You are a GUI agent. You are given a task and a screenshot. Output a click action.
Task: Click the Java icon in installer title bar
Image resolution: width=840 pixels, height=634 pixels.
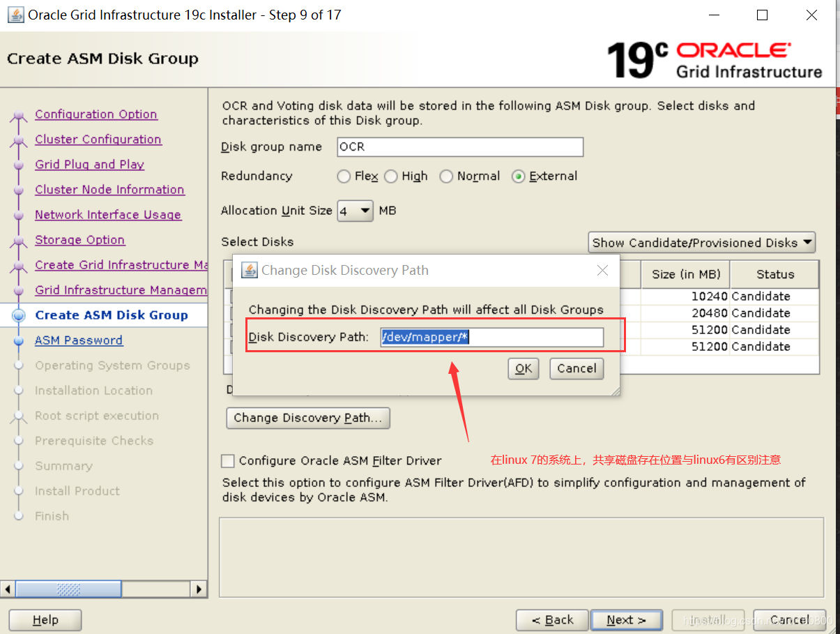coord(15,15)
